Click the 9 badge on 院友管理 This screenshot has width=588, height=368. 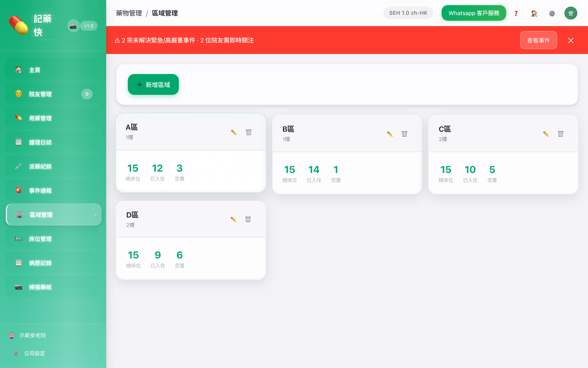pos(87,94)
